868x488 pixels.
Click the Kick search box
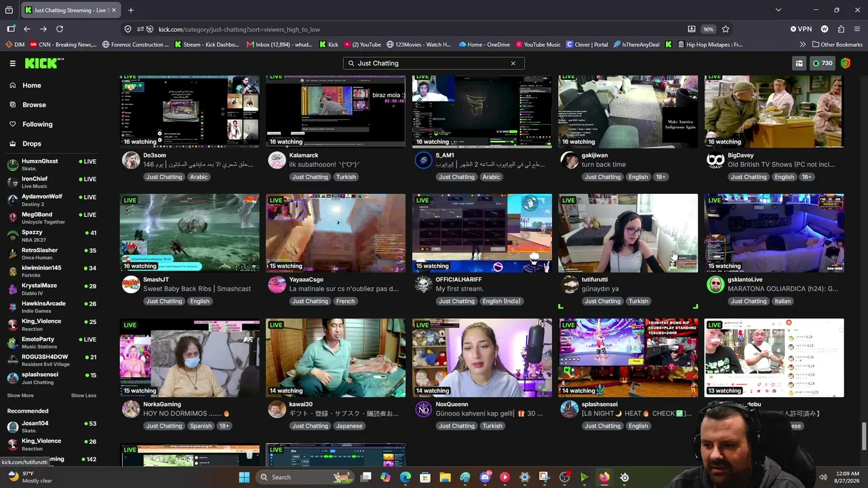click(433, 63)
